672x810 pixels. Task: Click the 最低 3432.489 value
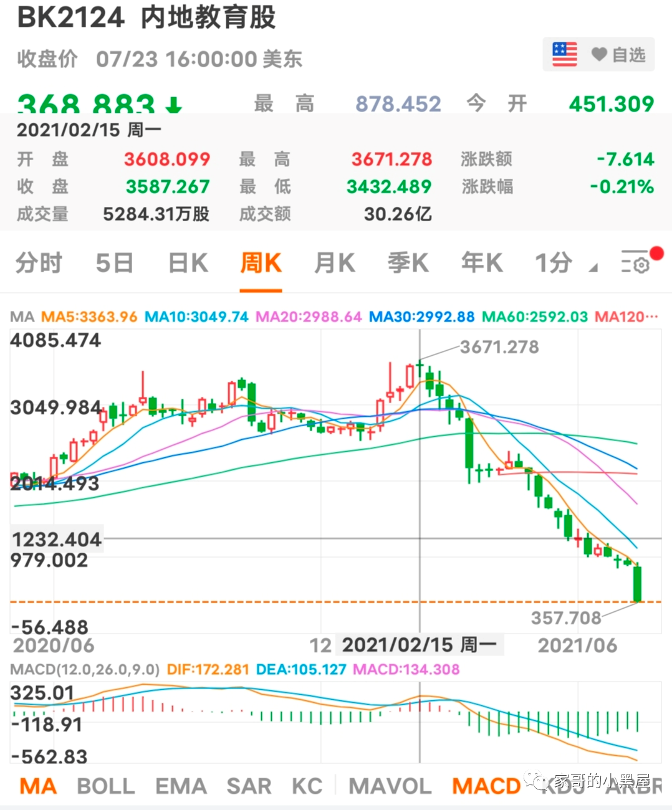(x=389, y=186)
